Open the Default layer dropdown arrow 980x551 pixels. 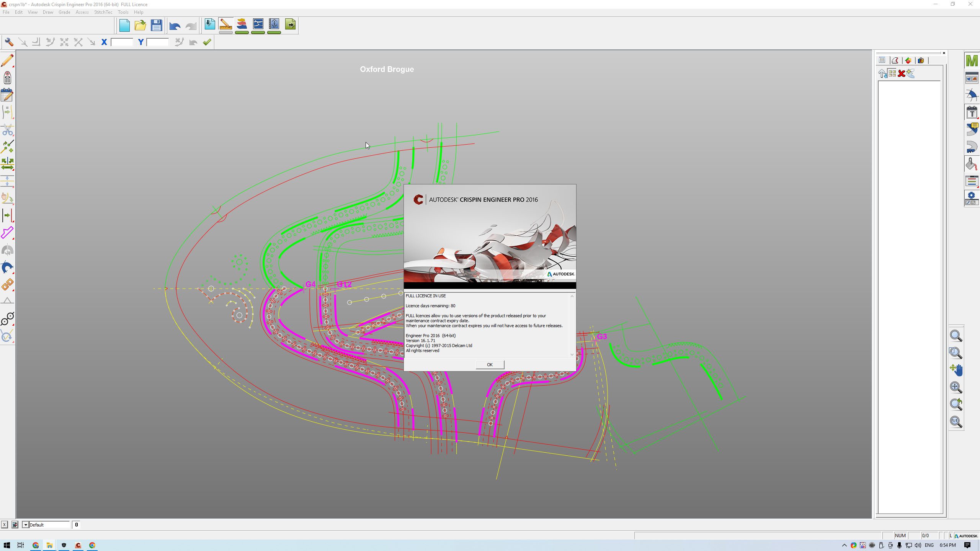26,525
